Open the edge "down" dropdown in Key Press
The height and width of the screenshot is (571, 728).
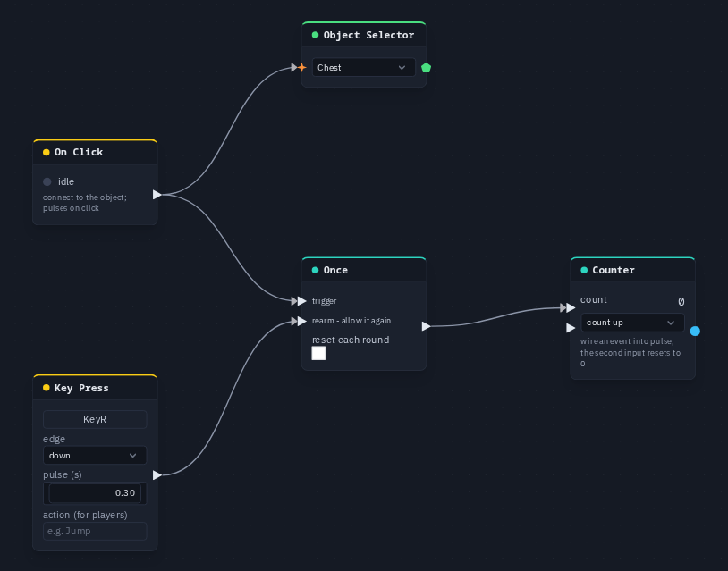pos(95,456)
